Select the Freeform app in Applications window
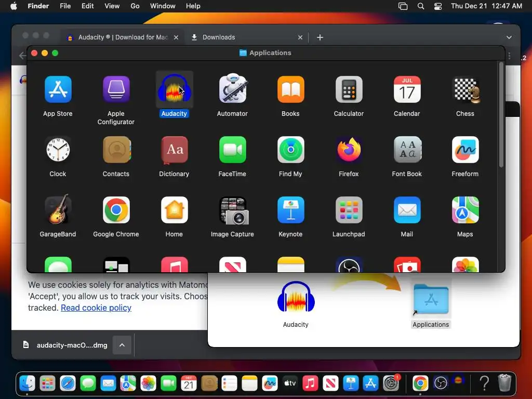532x399 pixels. pos(465,150)
